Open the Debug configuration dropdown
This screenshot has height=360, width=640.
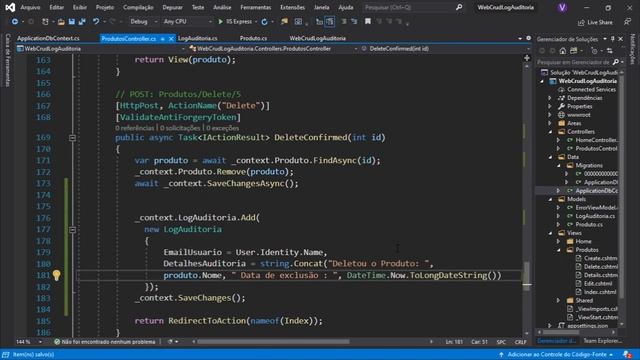coord(144,22)
